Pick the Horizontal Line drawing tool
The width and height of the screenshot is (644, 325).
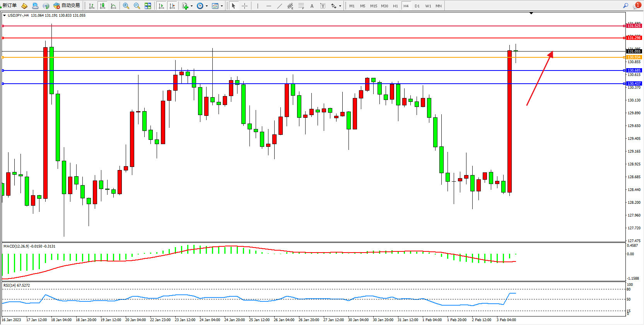click(269, 6)
